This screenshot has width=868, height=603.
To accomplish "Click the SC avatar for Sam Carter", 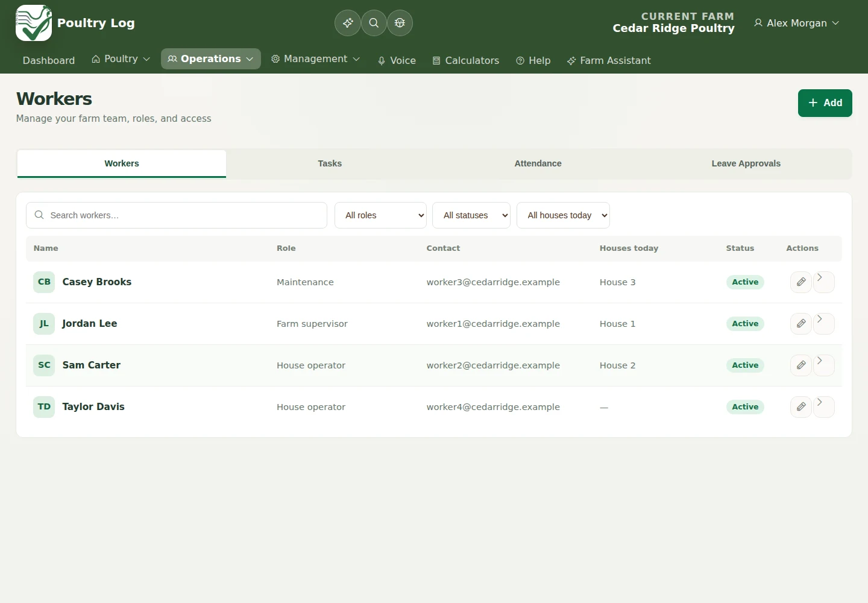I will 44,365.
